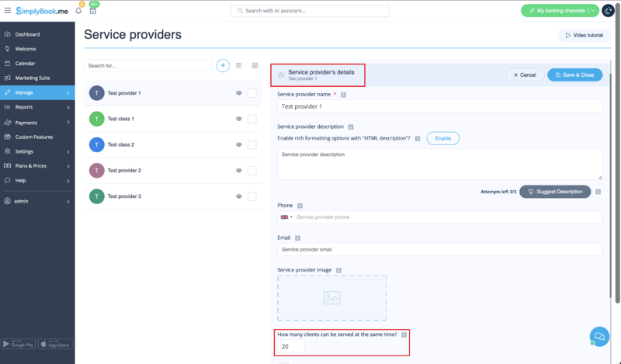Click Save & Close button

pos(574,75)
